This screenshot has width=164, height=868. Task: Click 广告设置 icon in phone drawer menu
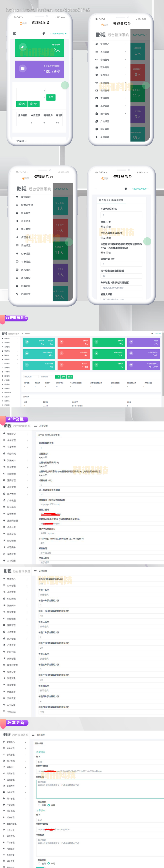coord(97,121)
